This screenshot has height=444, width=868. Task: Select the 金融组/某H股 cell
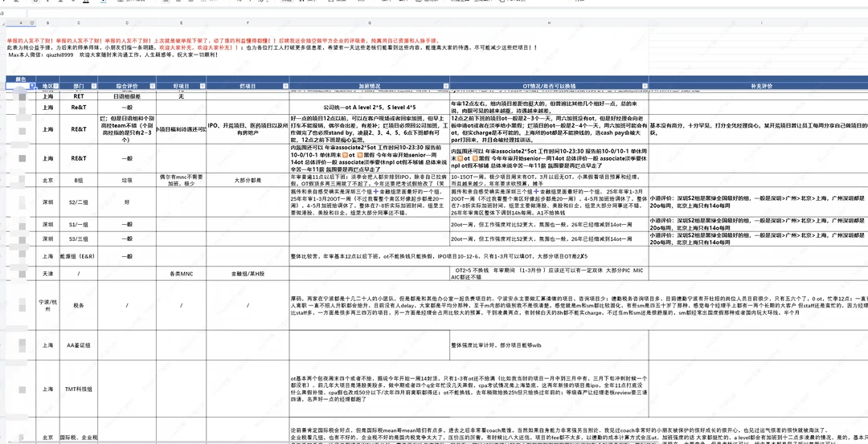(248, 274)
